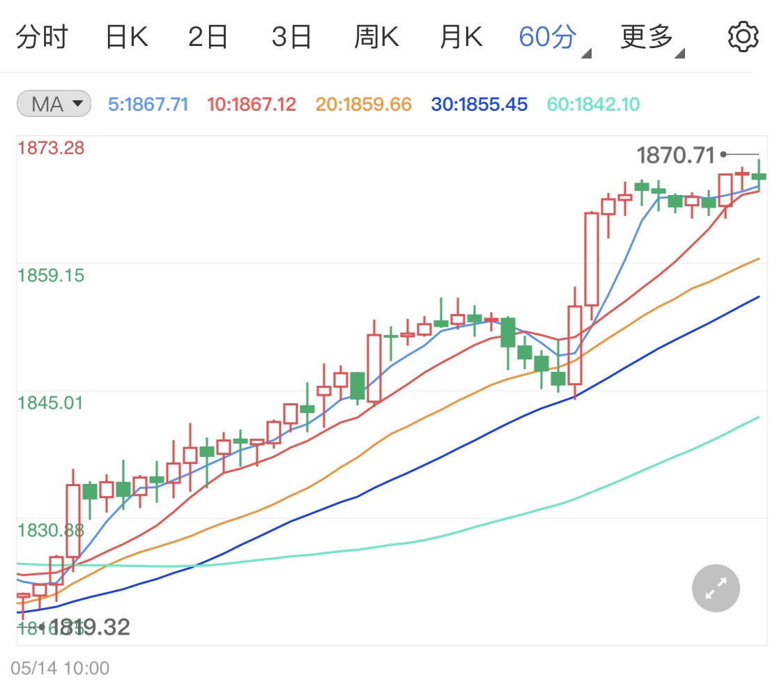This screenshot has height=684, width=784.
Task: Open the 月K monthly candlestick tab
Action: tap(461, 37)
